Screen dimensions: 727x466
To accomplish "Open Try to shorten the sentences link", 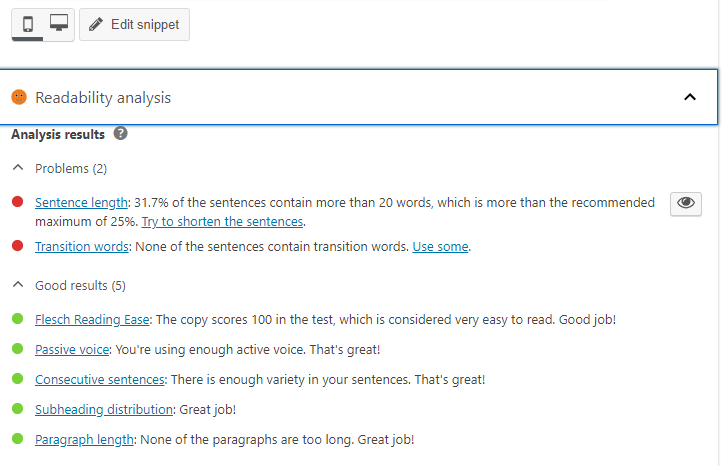I will [223, 222].
